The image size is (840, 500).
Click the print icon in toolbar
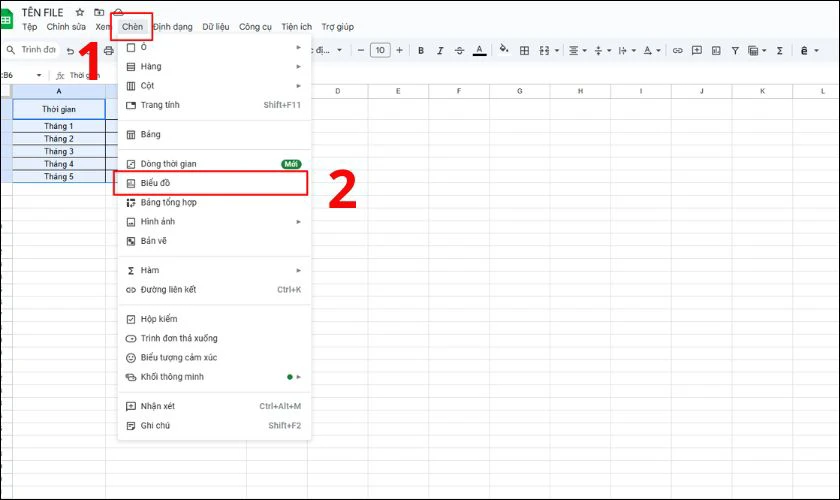coord(108,50)
